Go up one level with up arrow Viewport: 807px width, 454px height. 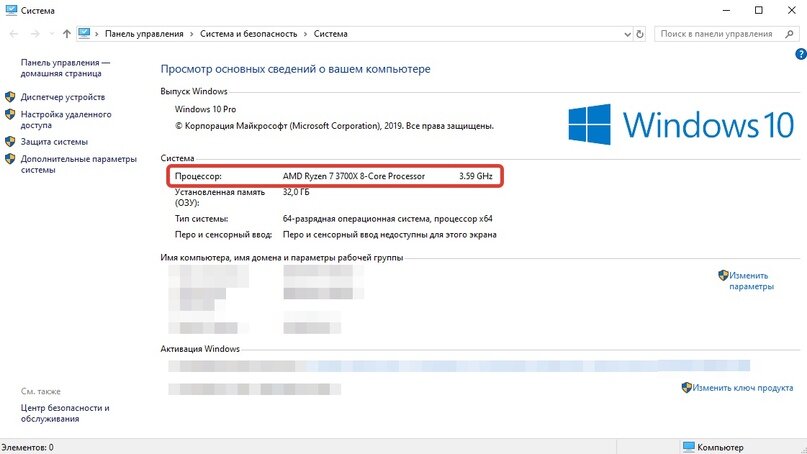[66, 34]
